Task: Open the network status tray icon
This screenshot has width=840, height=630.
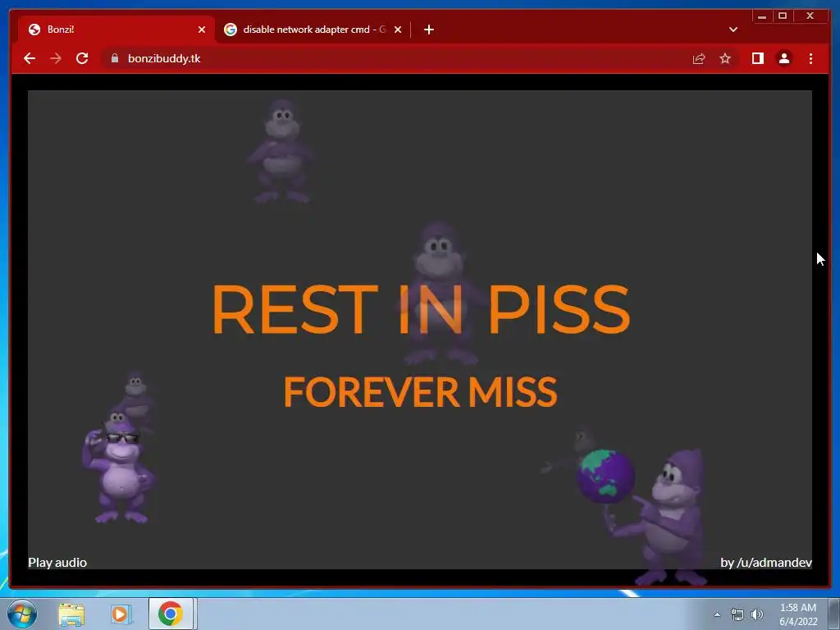Action: click(737, 615)
